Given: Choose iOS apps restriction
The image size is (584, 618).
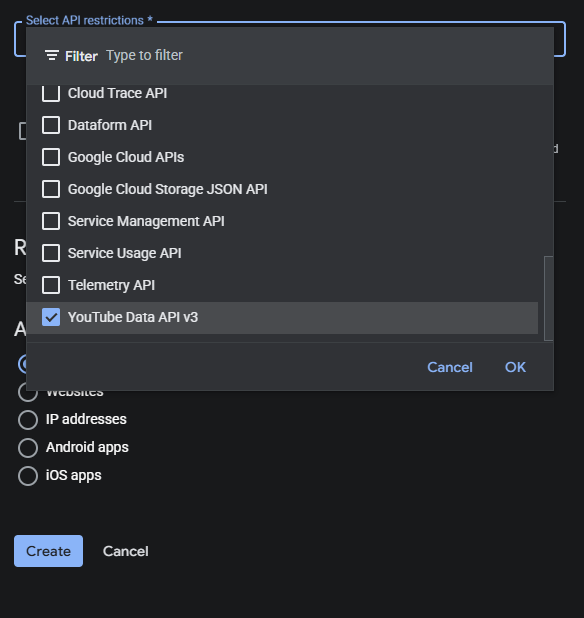Looking at the screenshot, I should [x=28, y=475].
